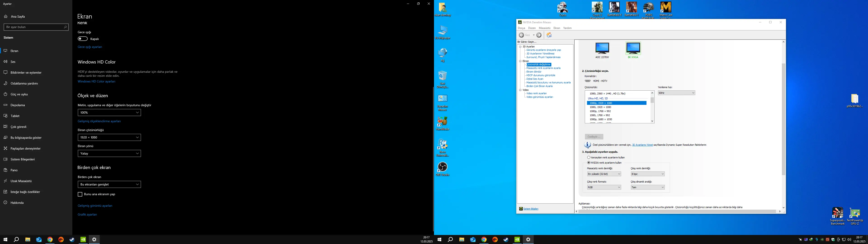Open the Ekran yönü Yatay dropdown
The image size is (868, 244).
tap(109, 153)
